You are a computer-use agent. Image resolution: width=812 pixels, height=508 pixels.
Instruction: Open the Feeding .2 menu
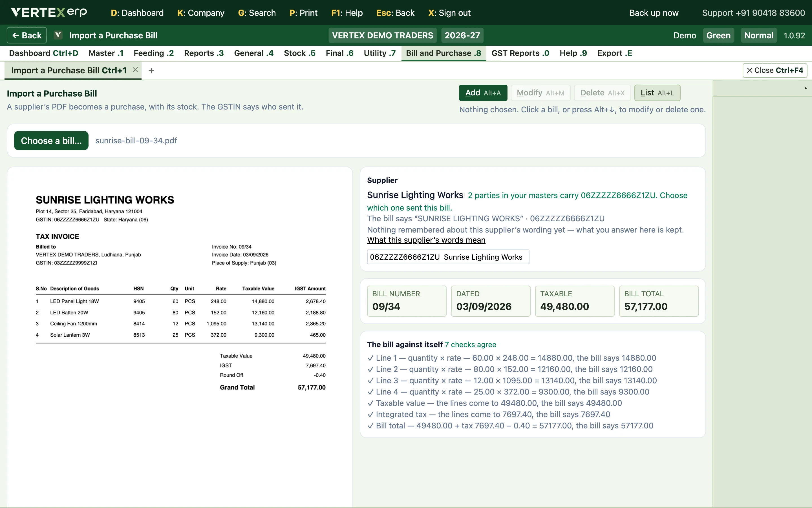point(154,53)
